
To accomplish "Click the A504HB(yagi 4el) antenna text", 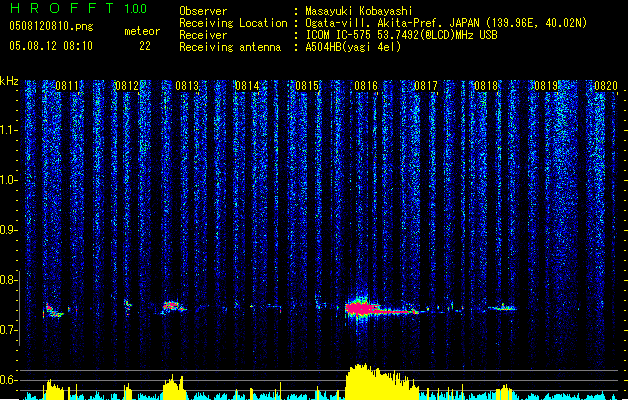I will pyautogui.click(x=353, y=47).
